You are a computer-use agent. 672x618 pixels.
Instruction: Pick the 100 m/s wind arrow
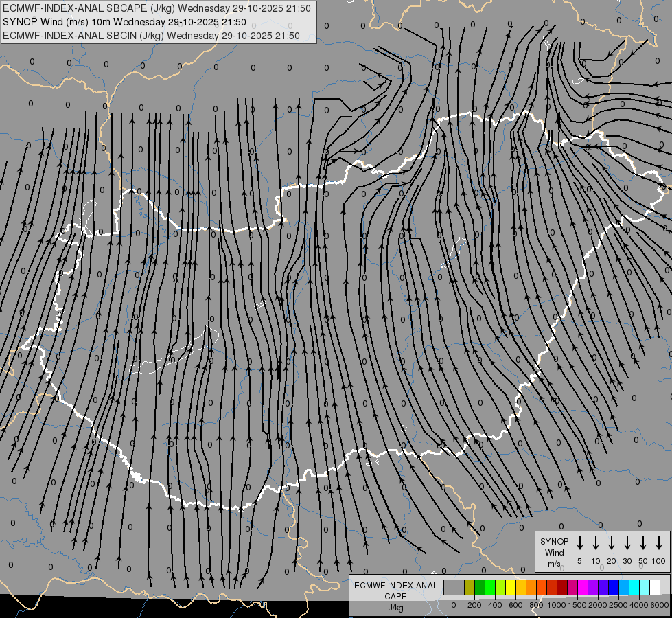pos(659,543)
